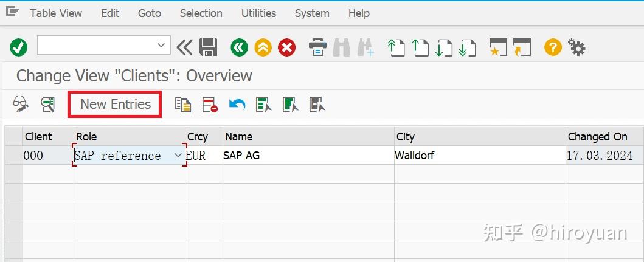Go to First Page icon
The image size is (644, 262).
[396, 47]
